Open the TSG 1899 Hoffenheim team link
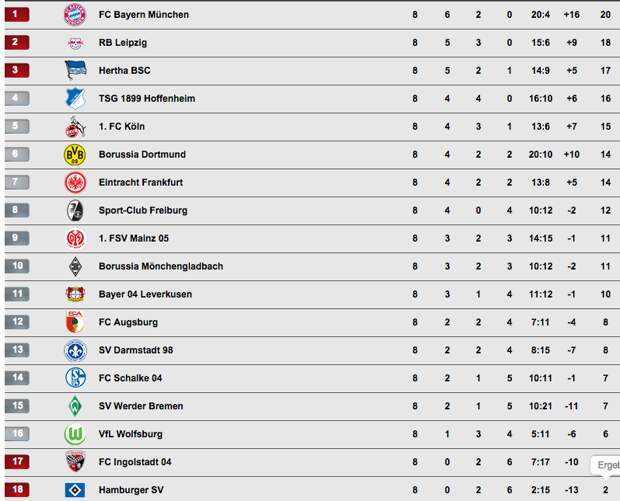The height and width of the screenshot is (501, 620). [147, 98]
